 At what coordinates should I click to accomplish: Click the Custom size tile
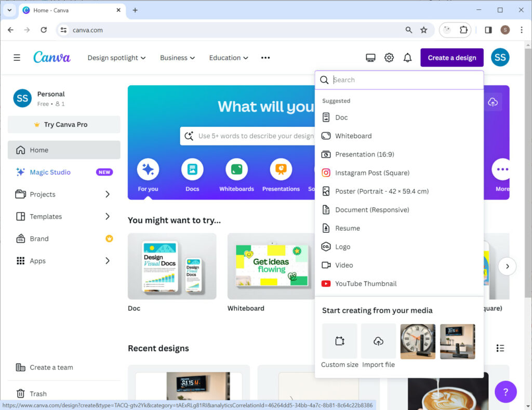tap(340, 341)
